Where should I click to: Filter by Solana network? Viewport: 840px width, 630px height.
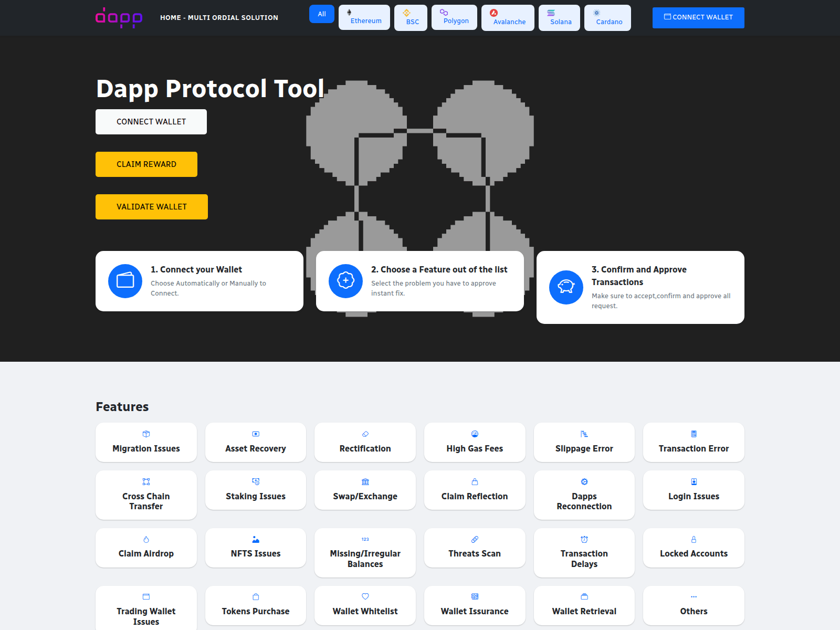click(559, 18)
